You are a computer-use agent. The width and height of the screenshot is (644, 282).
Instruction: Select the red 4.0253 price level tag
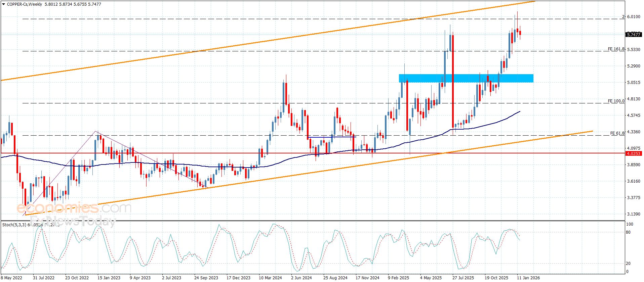633,153
